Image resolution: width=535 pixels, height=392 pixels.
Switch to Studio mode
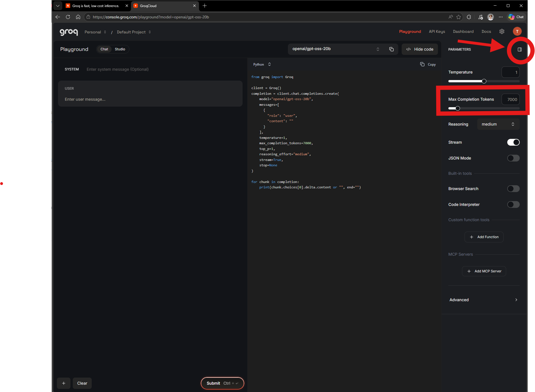(120, 49)
